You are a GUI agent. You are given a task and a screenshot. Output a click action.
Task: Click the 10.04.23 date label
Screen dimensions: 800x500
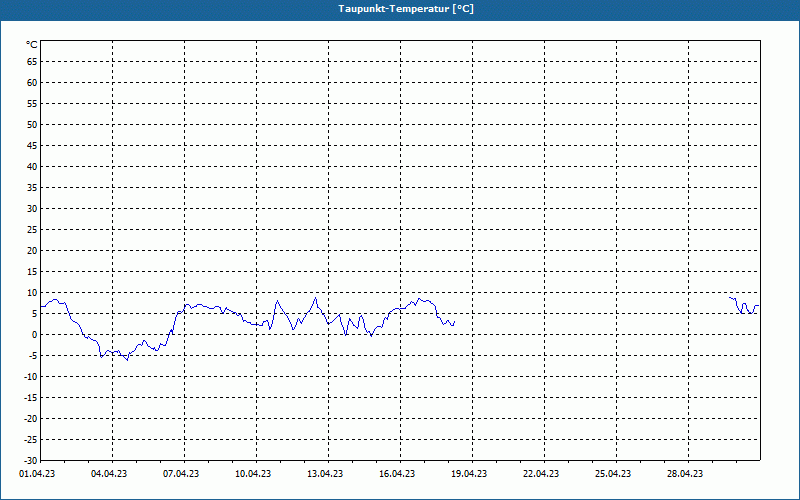coord(253,474)
